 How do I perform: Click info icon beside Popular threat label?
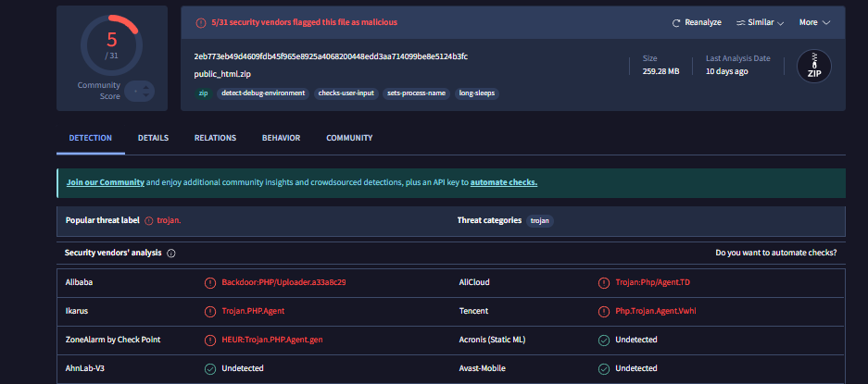(148, 221)
